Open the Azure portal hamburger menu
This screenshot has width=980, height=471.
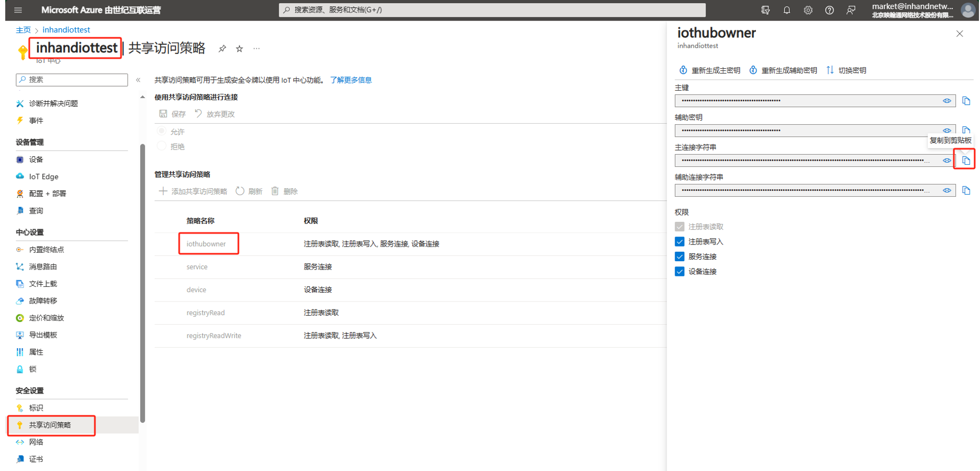pos(18,10)
